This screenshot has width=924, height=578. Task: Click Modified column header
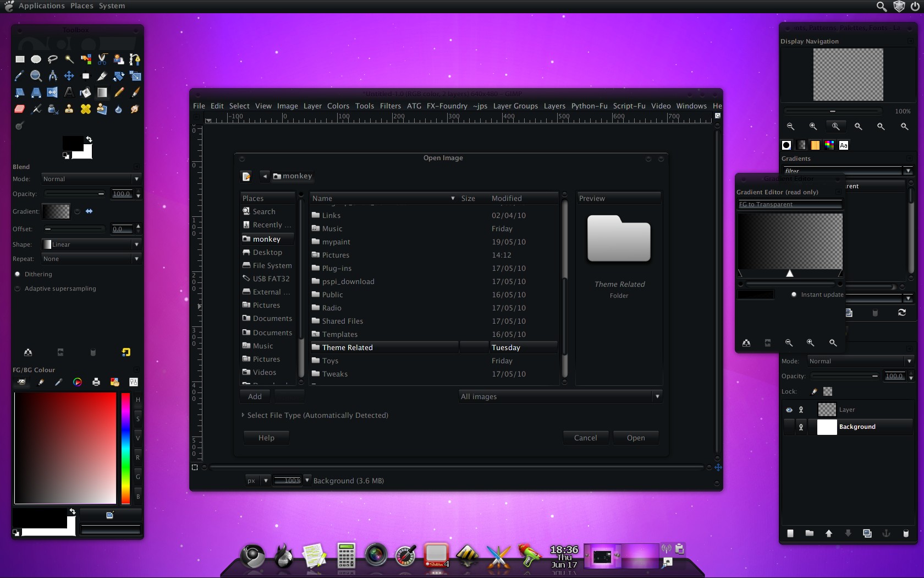(x=524, y=198)
